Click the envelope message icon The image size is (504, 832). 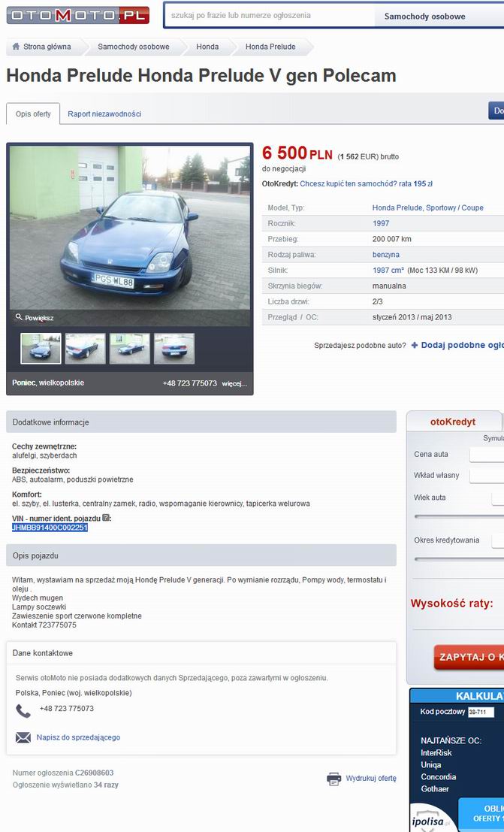pyautogui.click(x=23, y=737)
